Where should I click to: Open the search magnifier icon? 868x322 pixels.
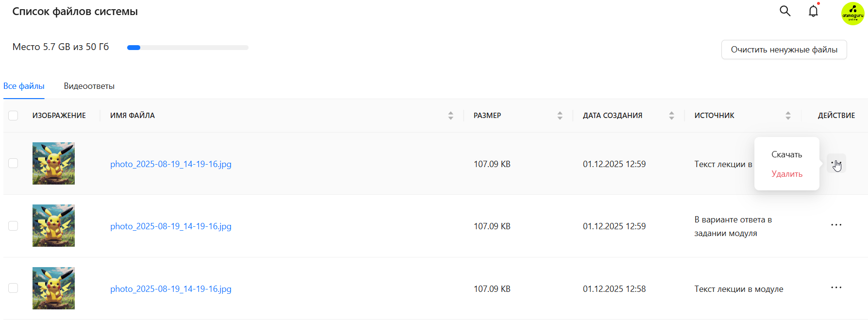point(785,11)
